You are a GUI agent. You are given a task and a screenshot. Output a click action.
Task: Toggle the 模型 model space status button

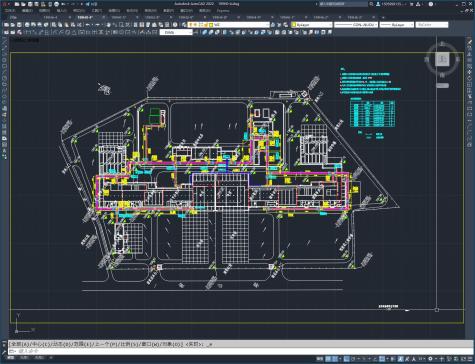tap(319, 359)
